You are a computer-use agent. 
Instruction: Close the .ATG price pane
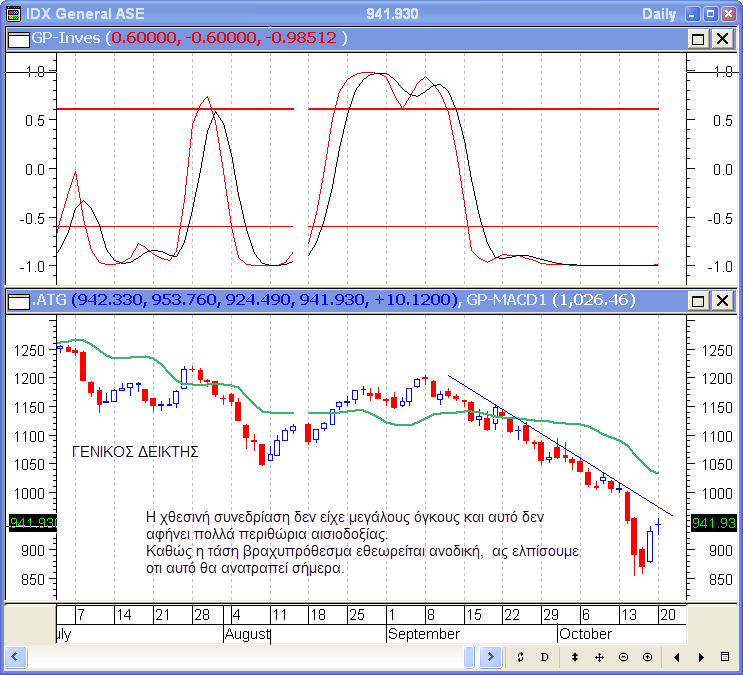coord(721,300)
